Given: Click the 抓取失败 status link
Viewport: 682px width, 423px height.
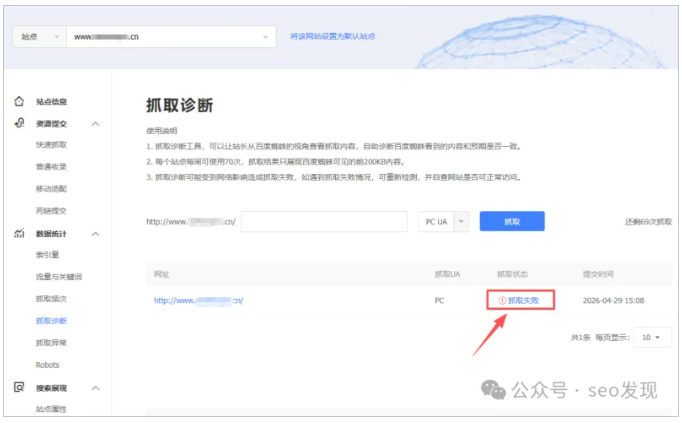Looking at the screenshot, I should coord(523,300).
